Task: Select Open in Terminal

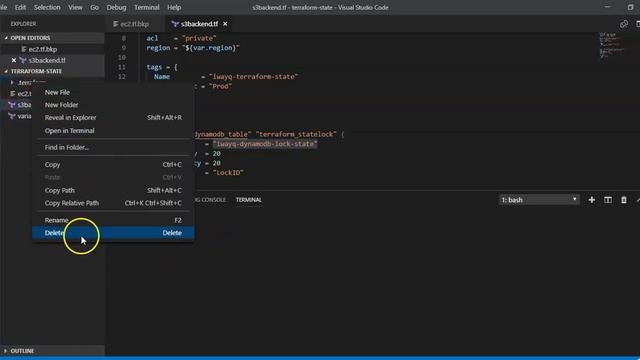Action: point(113,131)
